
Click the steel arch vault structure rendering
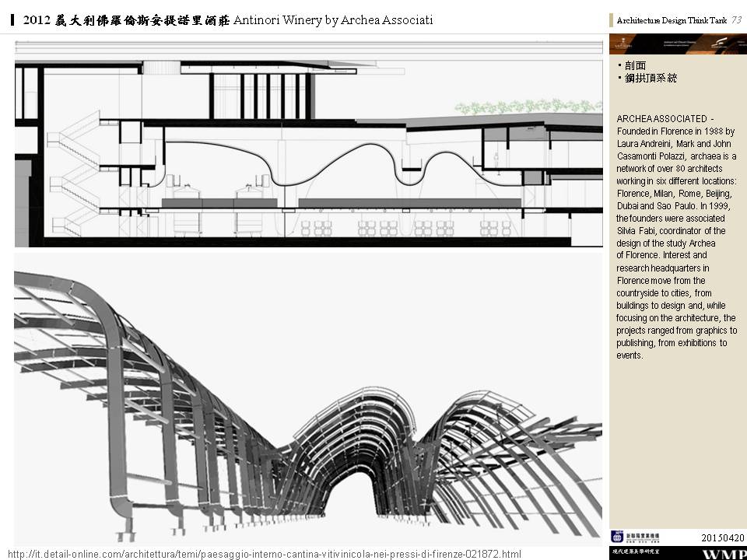pyautogui.click(x=308, y=397)
